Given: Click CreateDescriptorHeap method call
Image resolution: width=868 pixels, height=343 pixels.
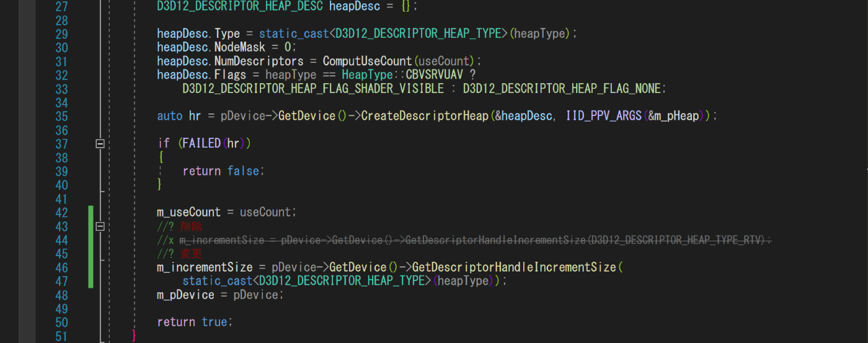Looking at the screenshot, I should 425,116.
